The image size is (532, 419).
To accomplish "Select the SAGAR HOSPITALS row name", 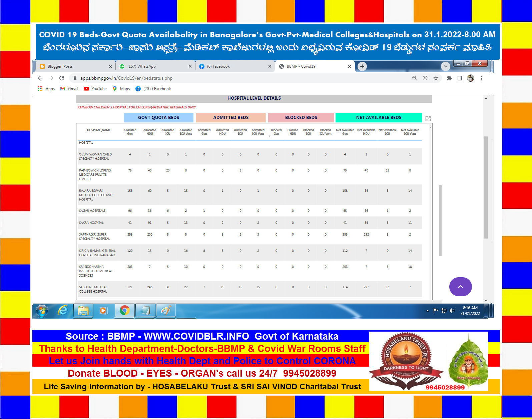I will tap(92, 211).
